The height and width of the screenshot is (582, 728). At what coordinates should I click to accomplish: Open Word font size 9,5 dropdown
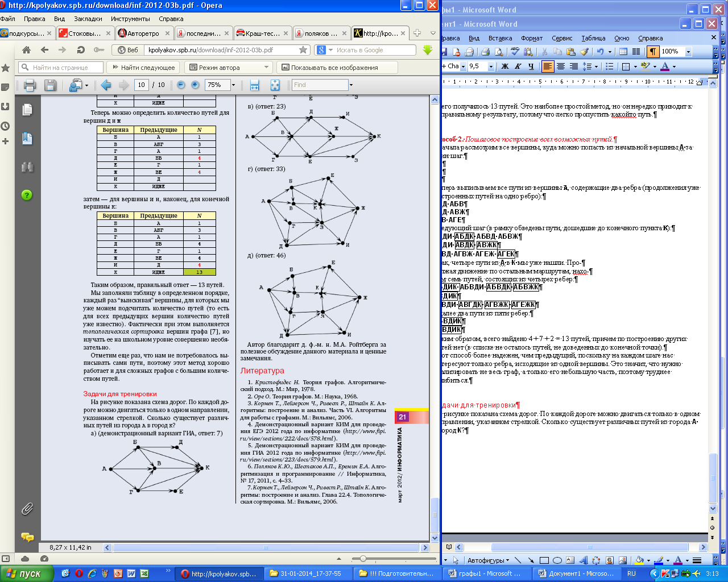[x=492, y=66]
